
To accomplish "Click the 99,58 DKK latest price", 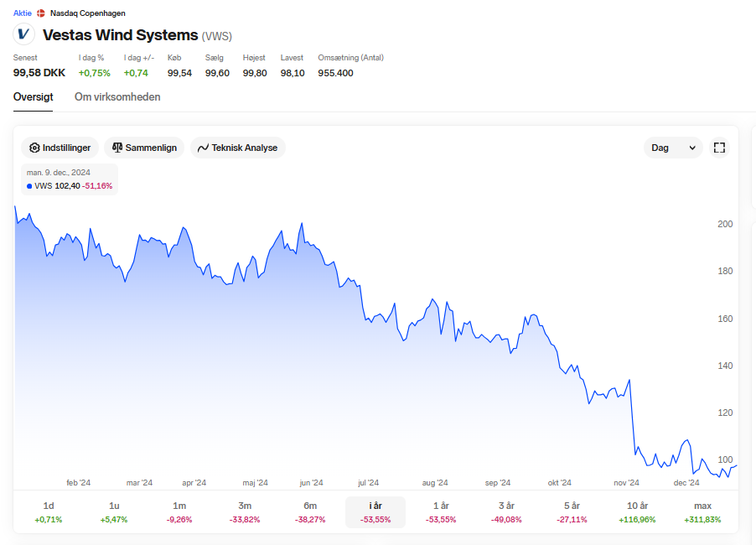I will point(39,73).
